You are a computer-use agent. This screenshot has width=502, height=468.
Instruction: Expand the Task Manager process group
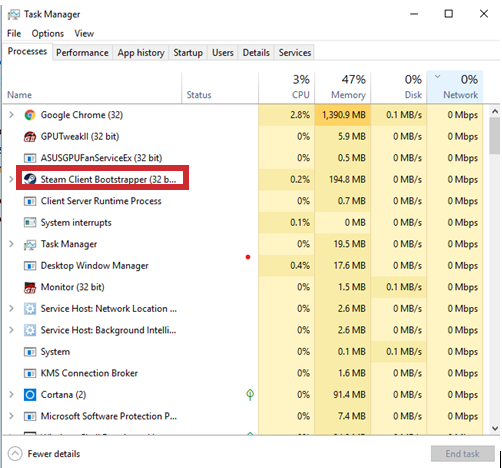pyautogui.click(x=11, y=244)
